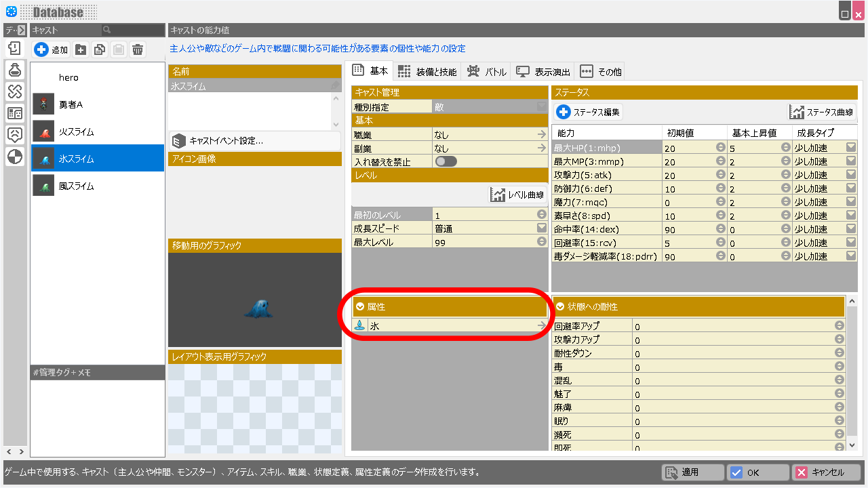Screen dimensions: 868x488
Task: Click the copy icon in cast toolbar
Action: click(100, 49)
